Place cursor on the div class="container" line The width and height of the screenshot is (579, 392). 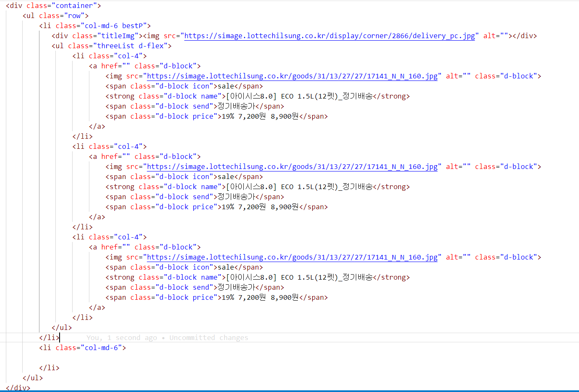tap(53, 5)
